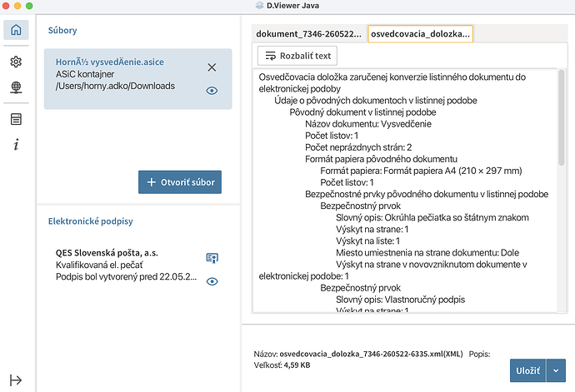Click the line 'Názov dokumentu: Vysvedčenie'
The width and height of the screenshot is (575, 392).
coord(367,124)
